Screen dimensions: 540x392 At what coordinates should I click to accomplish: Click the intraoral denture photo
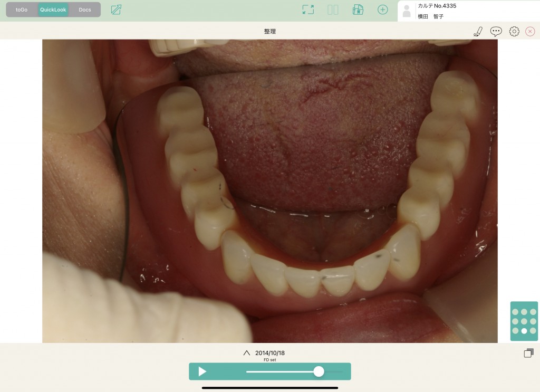point(269,191)
